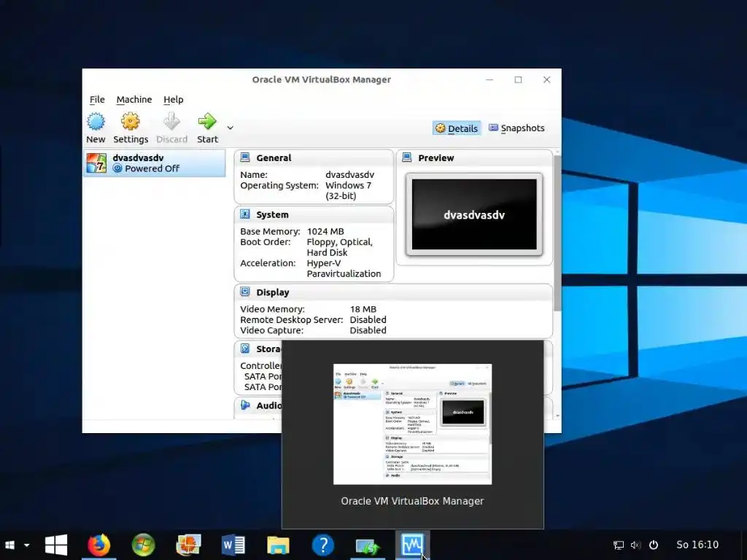Viewport: 747px width, 560px height.
Task: Click the Audio section speaker icon
Action: (245, 405)
